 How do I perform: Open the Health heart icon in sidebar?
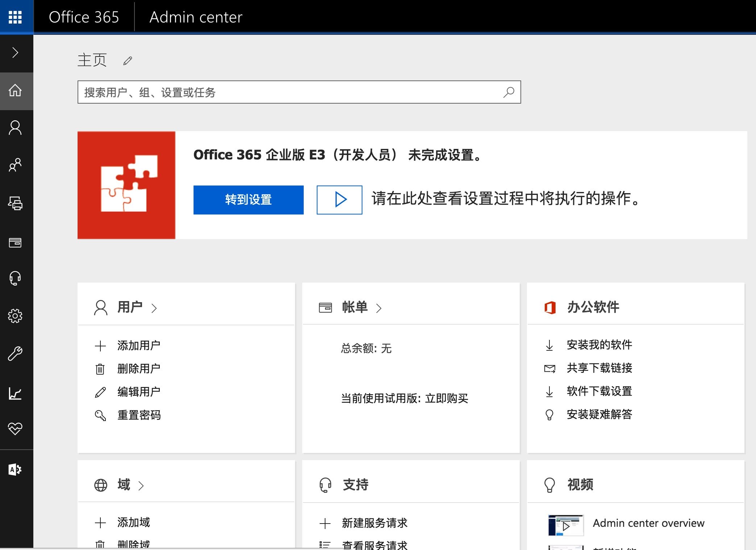point(15,429)
